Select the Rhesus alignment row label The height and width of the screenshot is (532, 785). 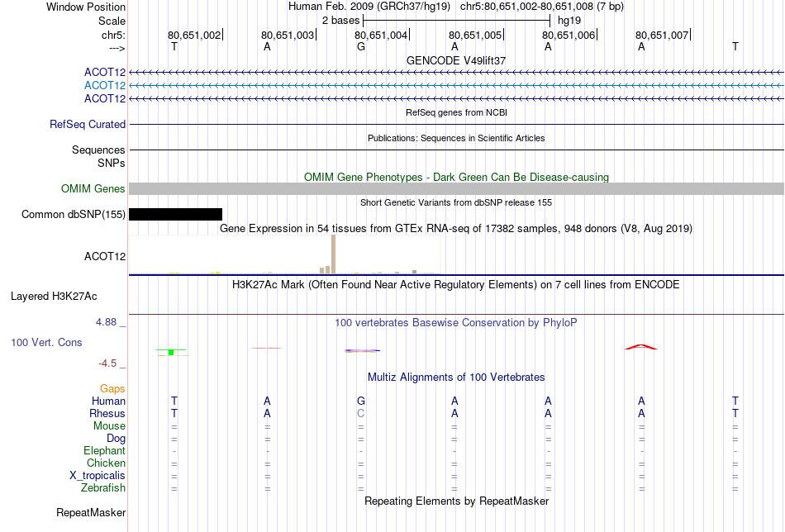107,413
